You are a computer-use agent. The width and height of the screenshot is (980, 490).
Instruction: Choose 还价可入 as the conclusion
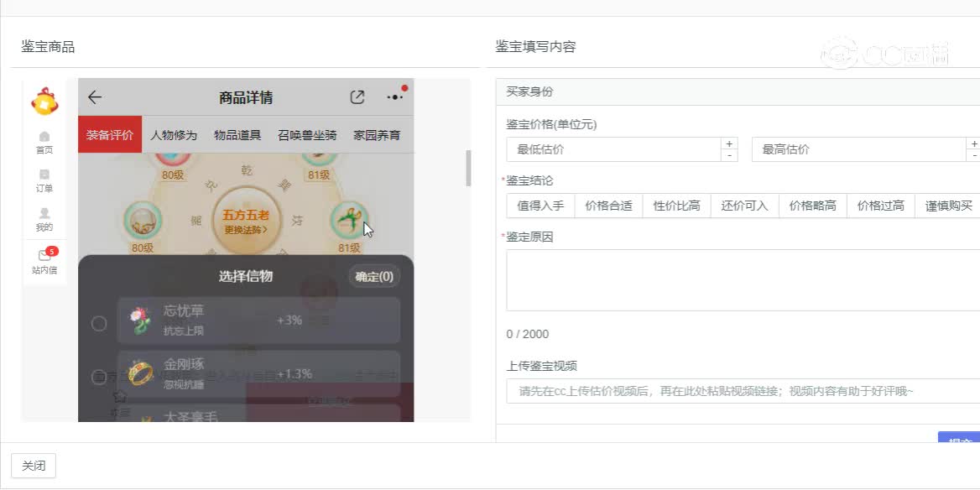[x=745, y=206]
